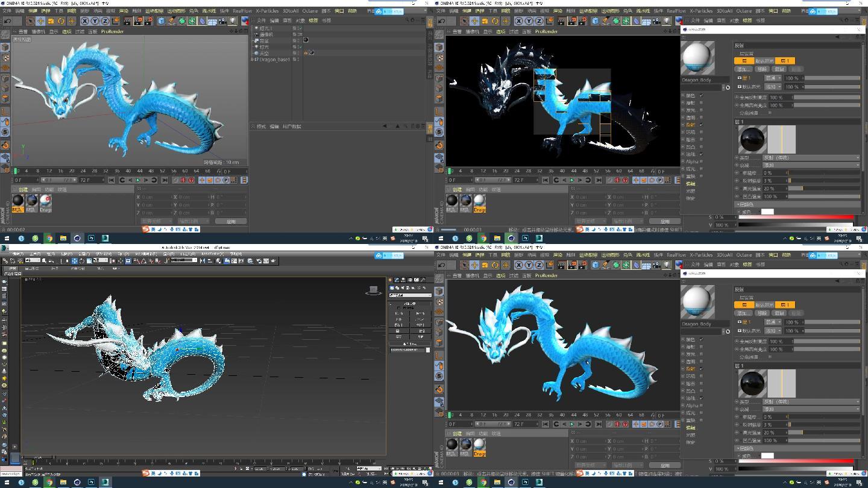Switch to 默认高光 layer tab in top-right editor
Viewport: 868px width, 488px height.
coord(765,61)
